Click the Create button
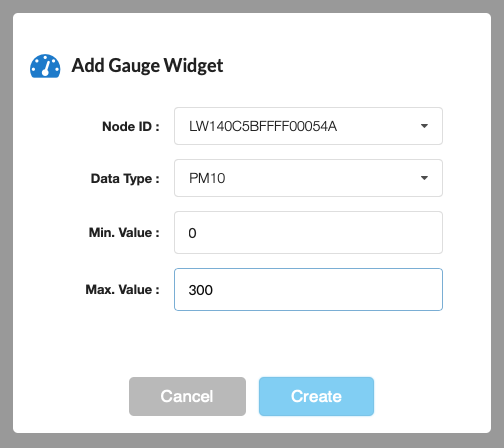 tap(316, 396)
